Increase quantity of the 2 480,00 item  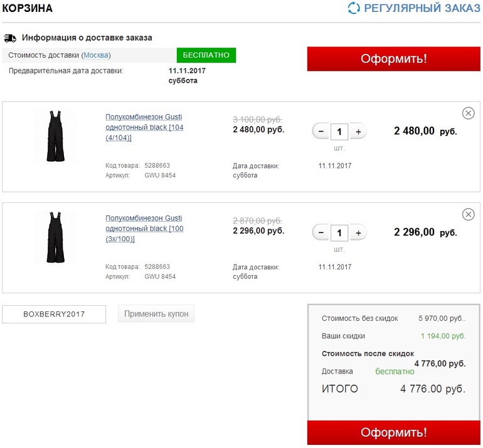[x=358, y=132]
